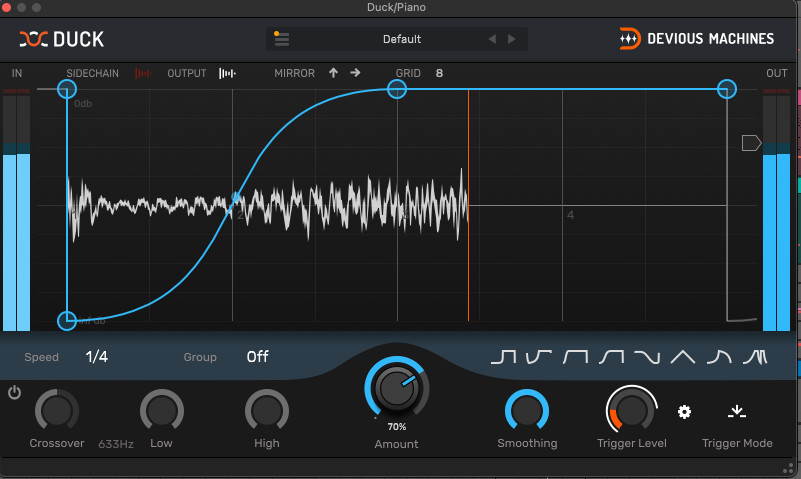Click the OUTPUT label
Image resolution: width=801 pixels, height=479 pixels.
[x=187, y=74]
